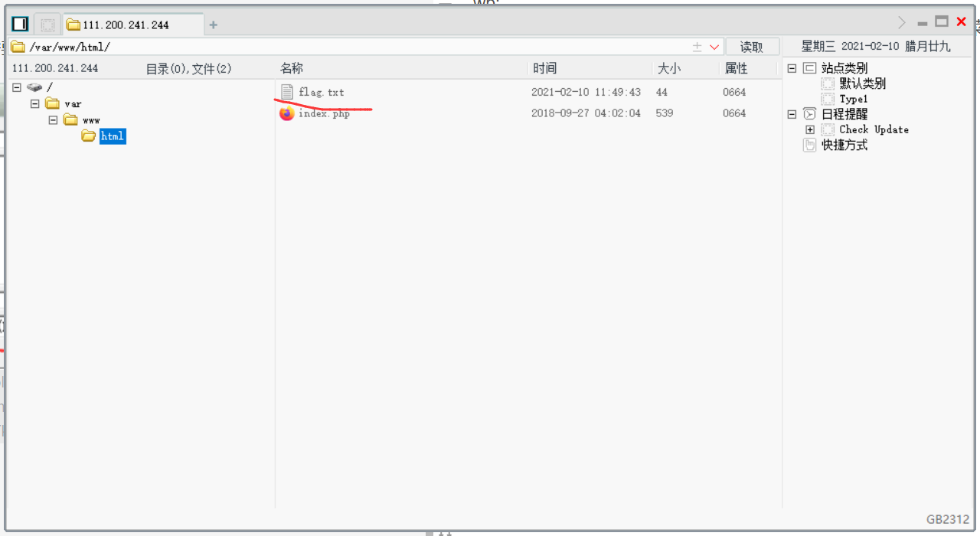Select the www folder icon
980x536 pixels.
[71, 120]
